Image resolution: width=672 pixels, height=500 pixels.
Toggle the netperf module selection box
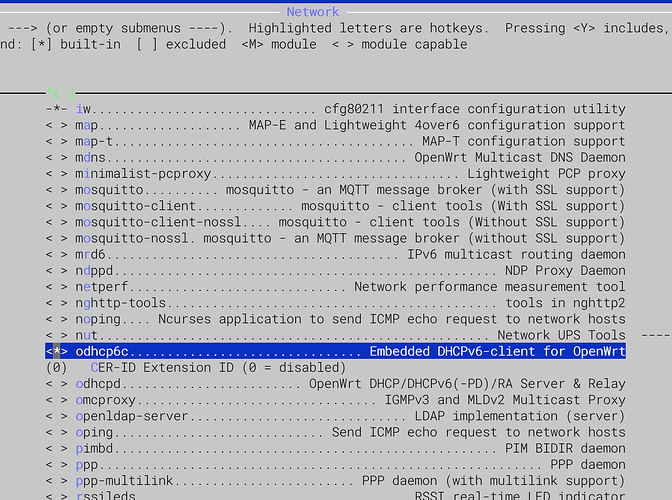tap(57, 287)
